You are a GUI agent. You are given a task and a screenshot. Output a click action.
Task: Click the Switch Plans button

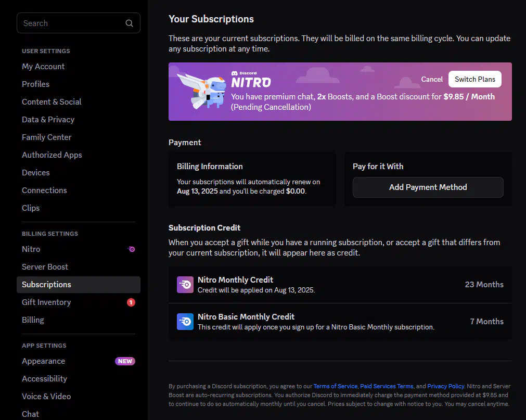point(474,79)
